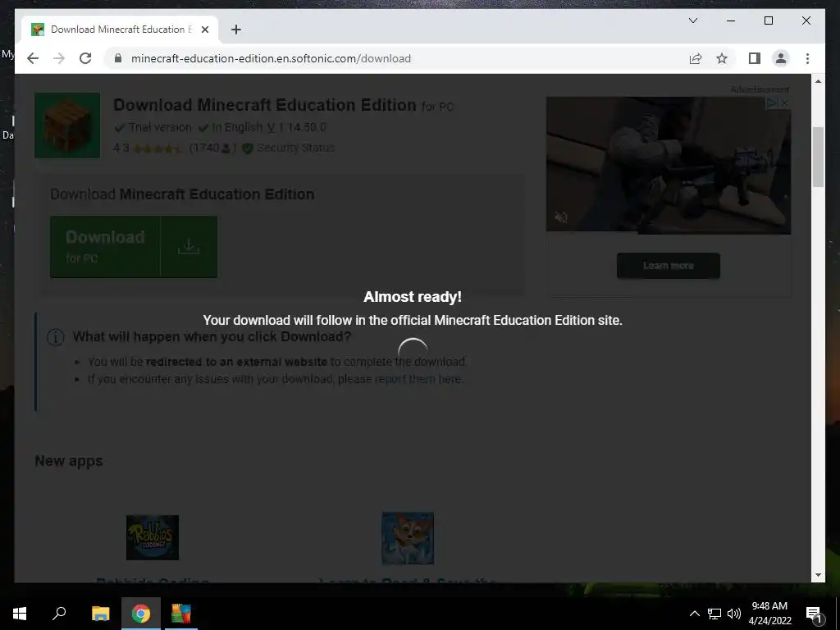Open the notification center icon
This screenshot has height=630, width=840.
(x=815, y=614)
